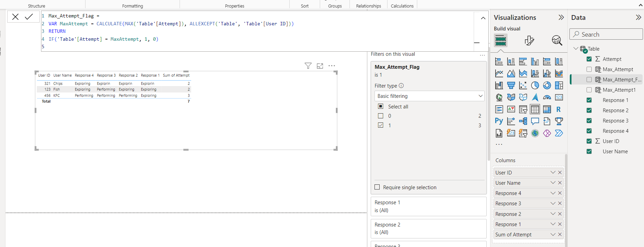This screenshot has height=247, width=644.
Task: Click the Search field in Data pane
Action: click(606, 34)
